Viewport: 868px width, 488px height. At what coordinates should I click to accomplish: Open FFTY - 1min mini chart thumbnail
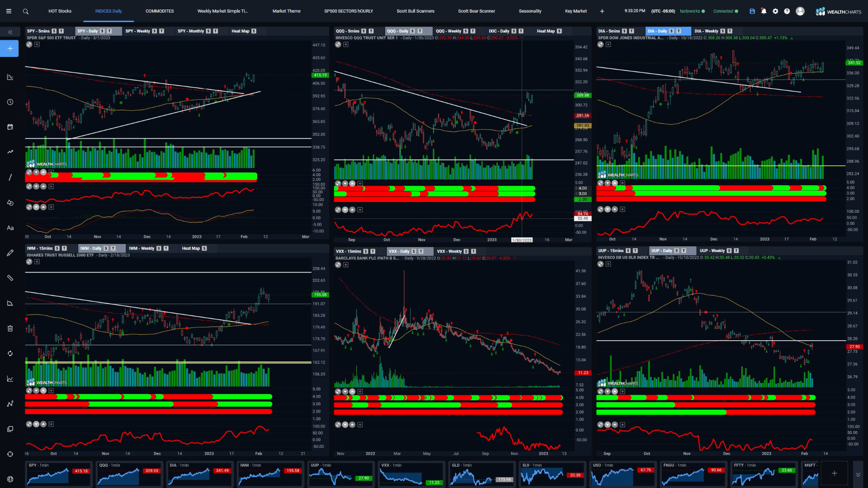764,474
